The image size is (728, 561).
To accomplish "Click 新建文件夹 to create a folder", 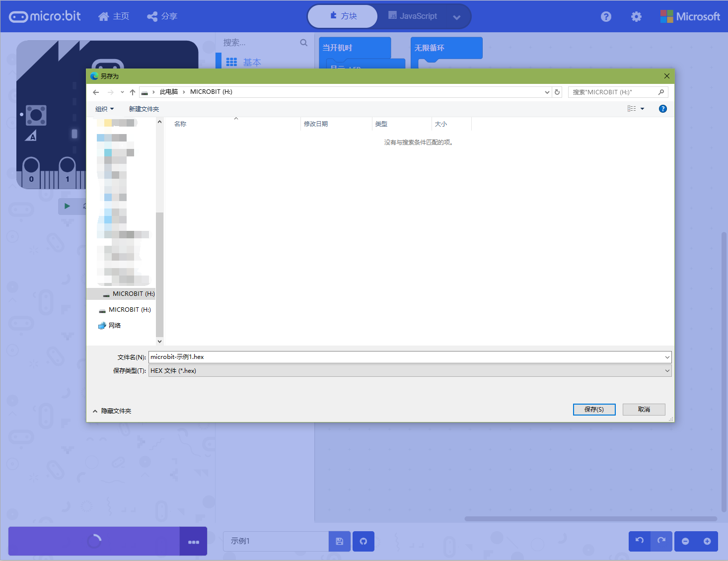I will click(x=144, y=109).
